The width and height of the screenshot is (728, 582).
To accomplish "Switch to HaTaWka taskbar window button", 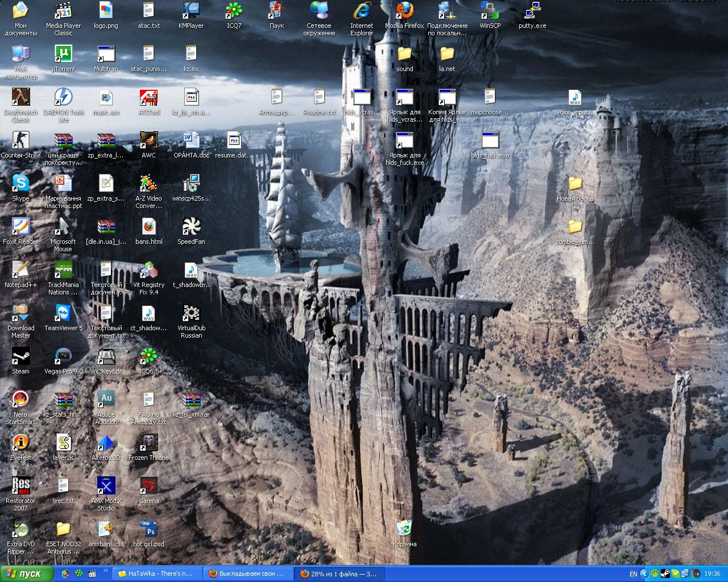I will 156,574.
